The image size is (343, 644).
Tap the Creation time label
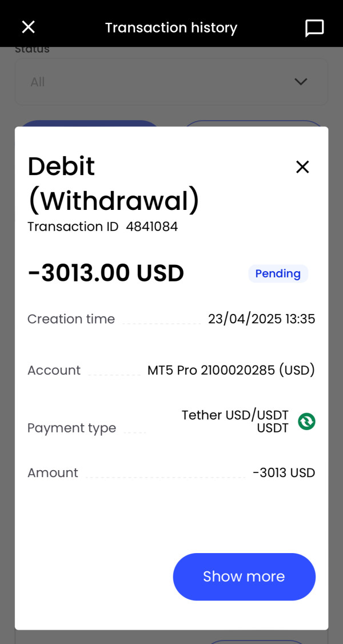[x=71, y=319]
